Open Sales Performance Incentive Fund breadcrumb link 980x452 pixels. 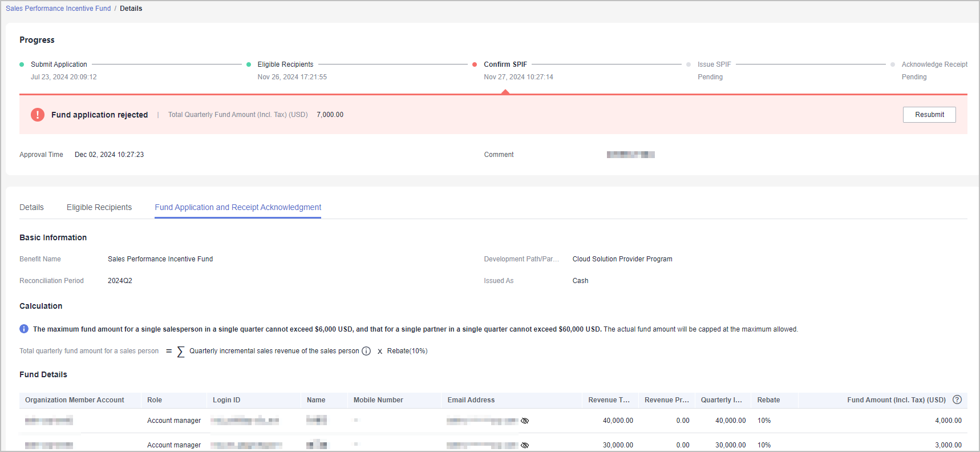[58, 9]
